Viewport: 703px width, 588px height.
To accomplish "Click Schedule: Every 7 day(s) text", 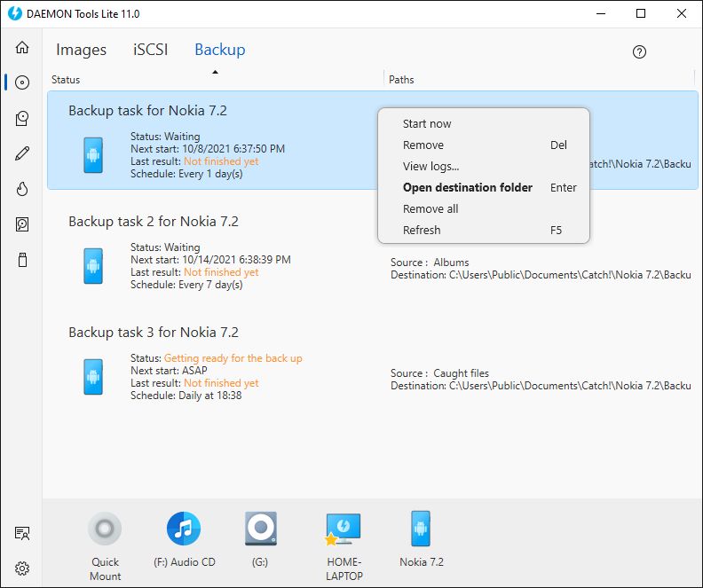I will [186, 285].
